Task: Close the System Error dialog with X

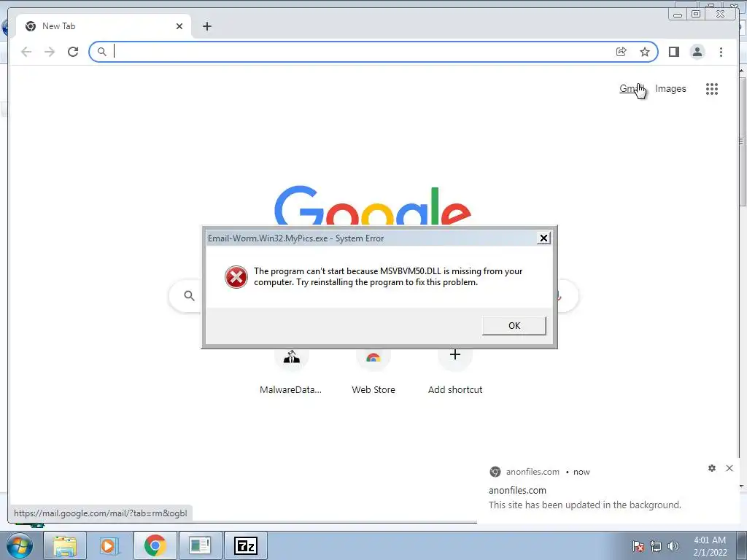Action: coord(543,238)
